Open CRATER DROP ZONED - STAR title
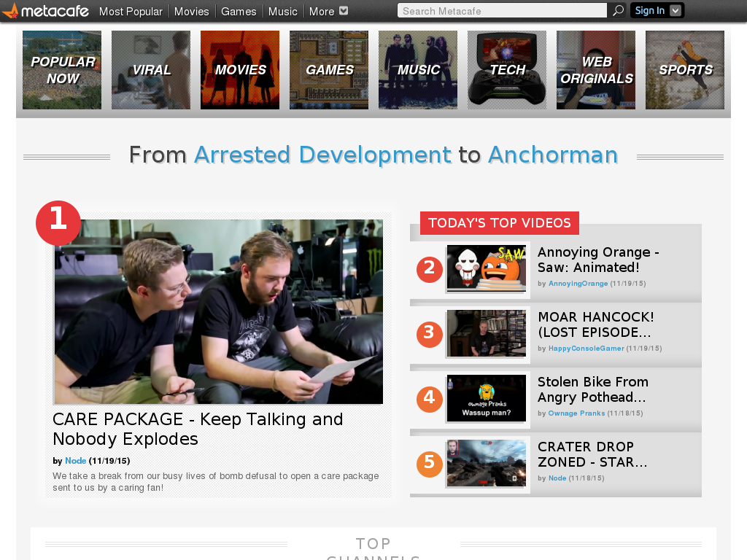The width and height of the screenshot is (747, 560). [592, 454]
